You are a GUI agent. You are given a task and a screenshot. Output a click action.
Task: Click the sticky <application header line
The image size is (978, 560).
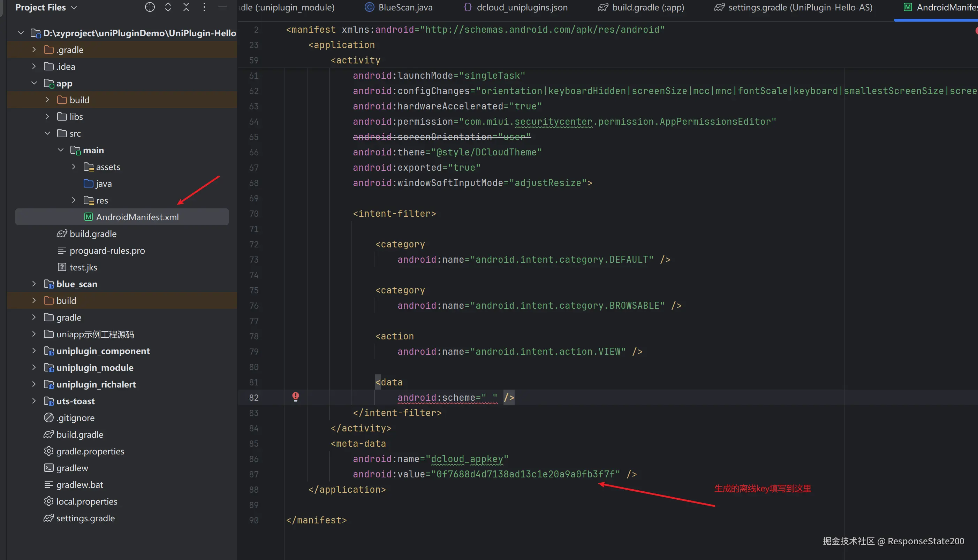[342, 45]
